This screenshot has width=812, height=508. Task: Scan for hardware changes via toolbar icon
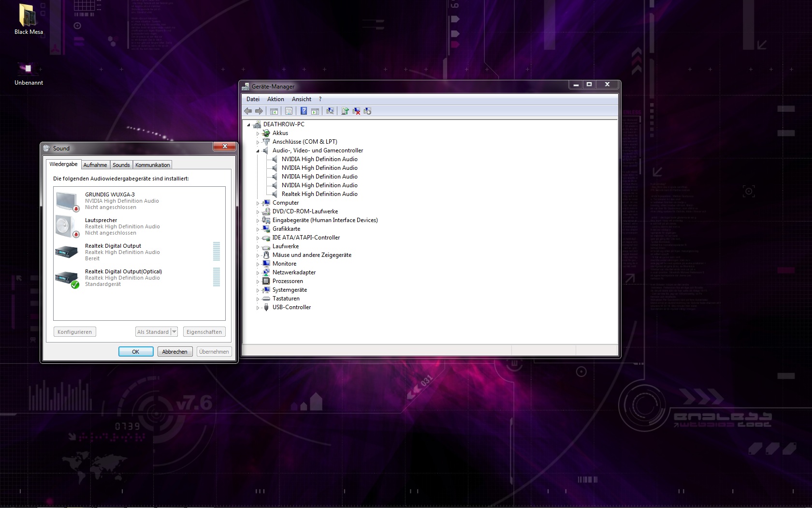[x=330, y=111]
